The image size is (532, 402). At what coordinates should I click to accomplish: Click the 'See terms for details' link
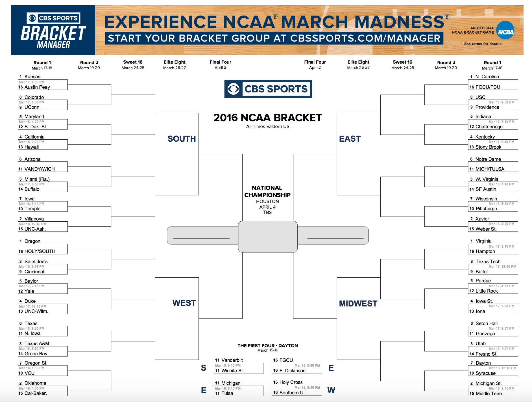483,44
